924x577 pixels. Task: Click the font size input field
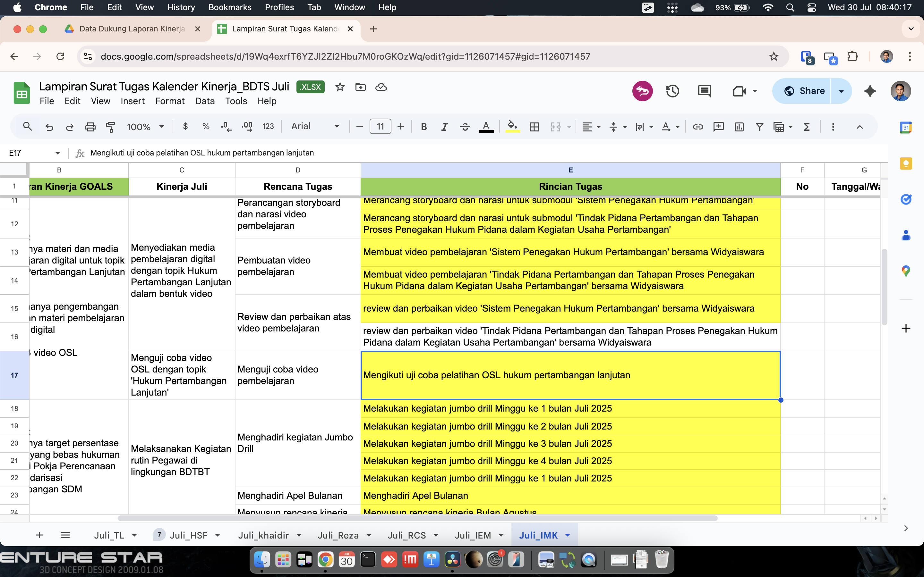click(380, 127)
